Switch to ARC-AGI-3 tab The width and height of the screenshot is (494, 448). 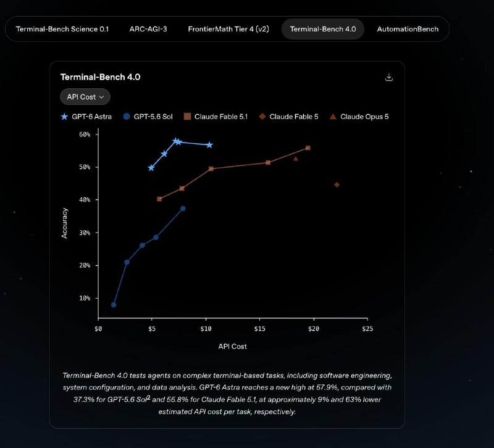point(148,29)
